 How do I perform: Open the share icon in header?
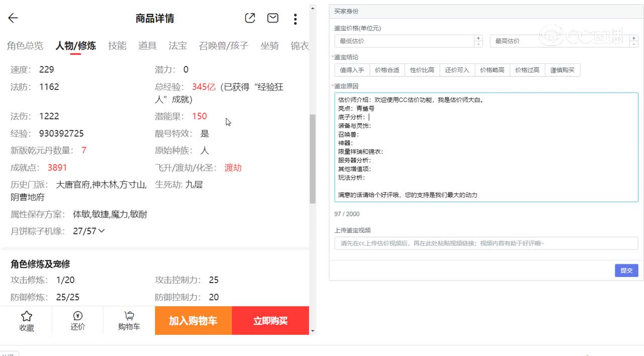pyautogui.click(x=250, y=18)
